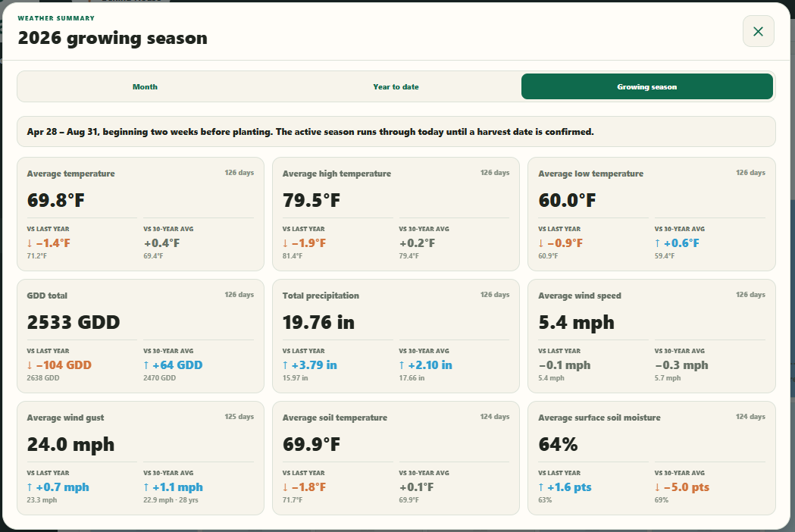Click the 125 days label on wind gust card
This screenshot has height=532, width=795.
click(239, 416)
